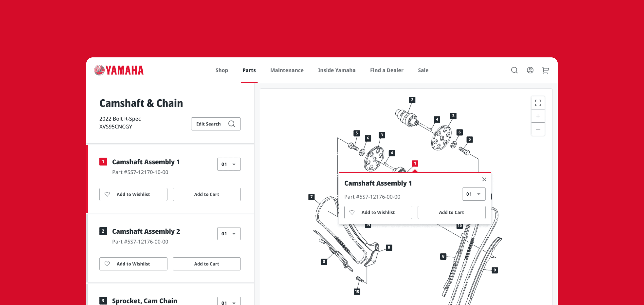Zoom out of the parts diagram

(x=538, y=129)
